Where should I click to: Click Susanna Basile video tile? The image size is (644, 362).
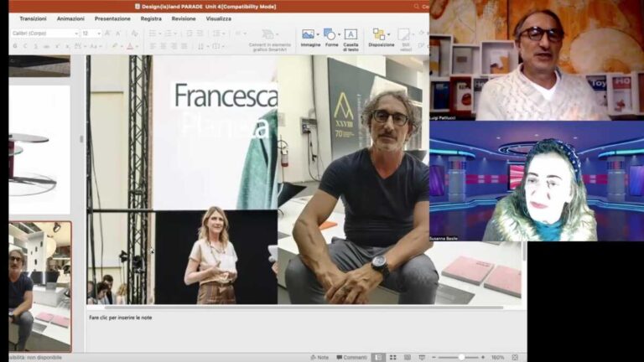(x=537, y=181)
